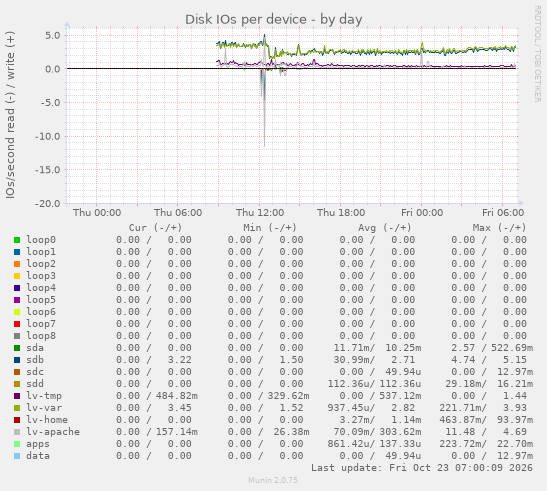Click the sdc brown legend swatch
This screenshot has width=547, height=491.
(x=17, y=372)
